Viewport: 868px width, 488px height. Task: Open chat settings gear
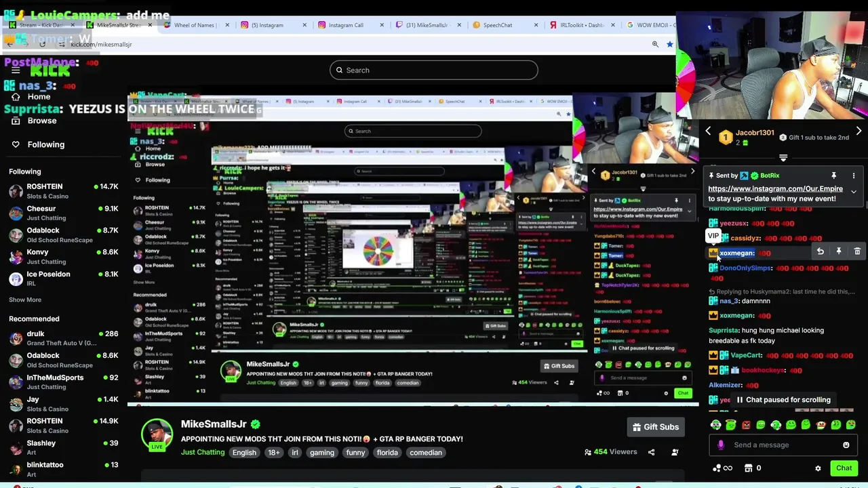[818, 468]
